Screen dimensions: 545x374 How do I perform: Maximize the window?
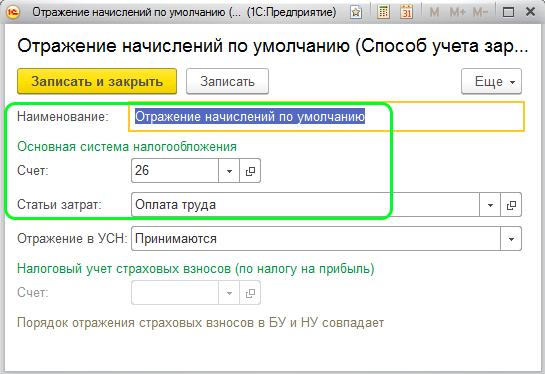tap(508, 13)
